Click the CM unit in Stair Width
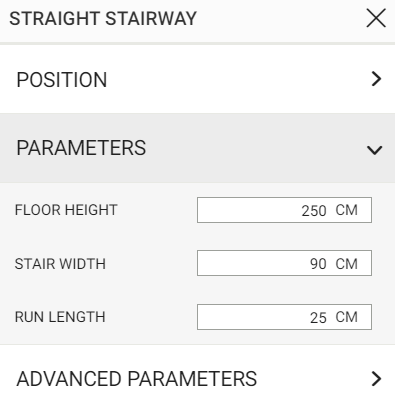 (x=347, y=264)
